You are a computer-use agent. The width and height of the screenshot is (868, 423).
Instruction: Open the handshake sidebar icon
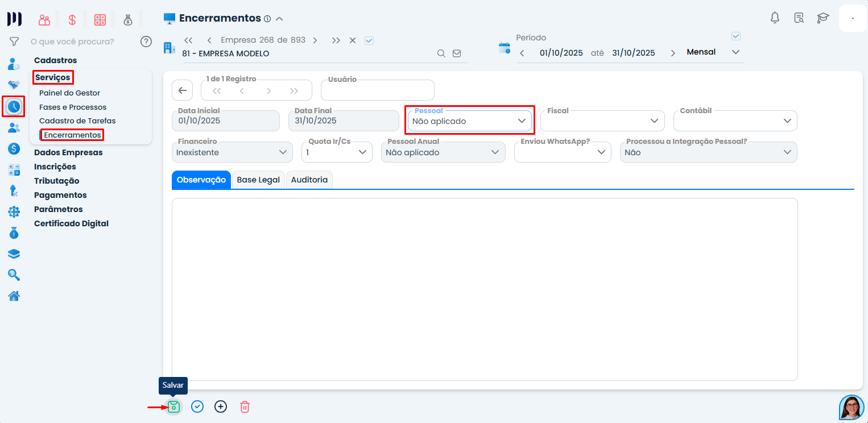point(14,85)
